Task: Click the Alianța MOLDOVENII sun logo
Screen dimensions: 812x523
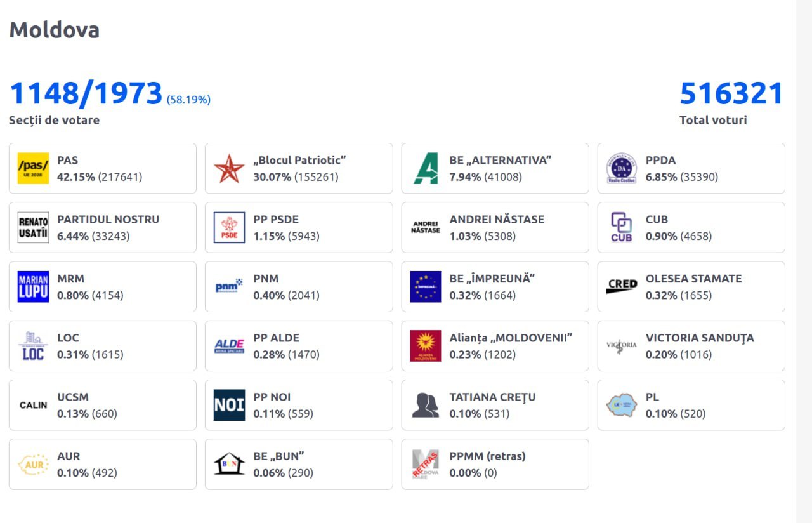Action: tap(426, 346)
